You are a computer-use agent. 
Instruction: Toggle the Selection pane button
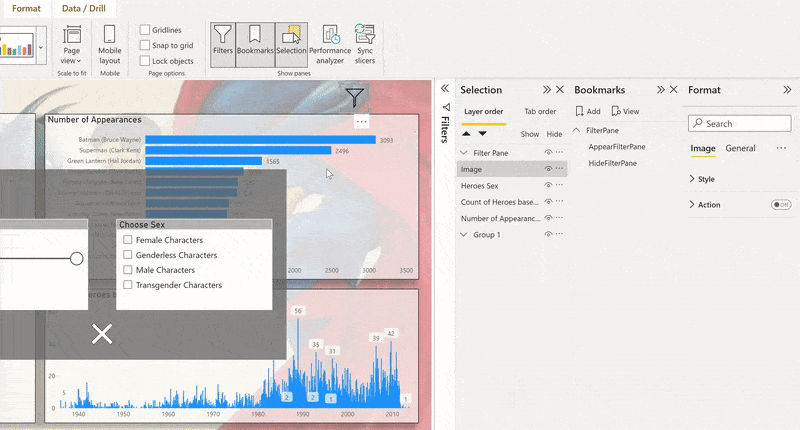coord(291,43)
